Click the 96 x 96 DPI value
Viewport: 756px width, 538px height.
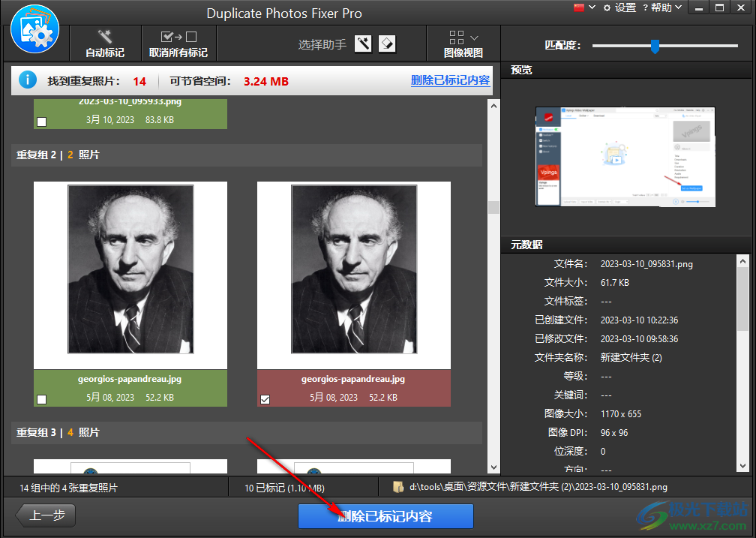614,433
